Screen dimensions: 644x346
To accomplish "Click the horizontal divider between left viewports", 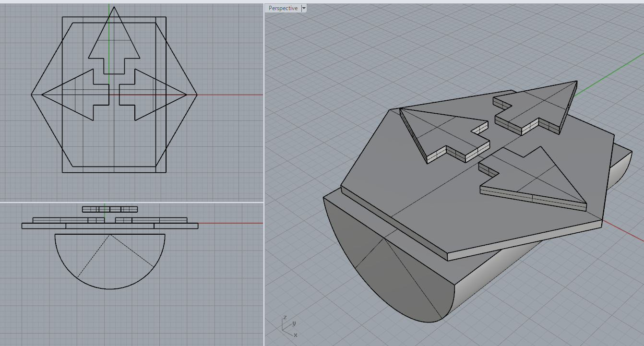I will (131, 202).
